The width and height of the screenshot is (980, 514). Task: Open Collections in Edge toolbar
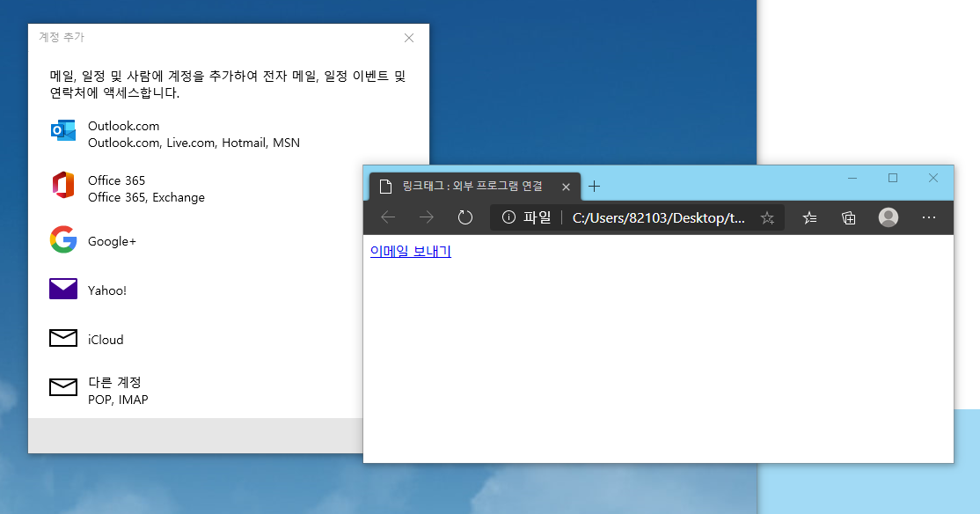pos(848,217)
